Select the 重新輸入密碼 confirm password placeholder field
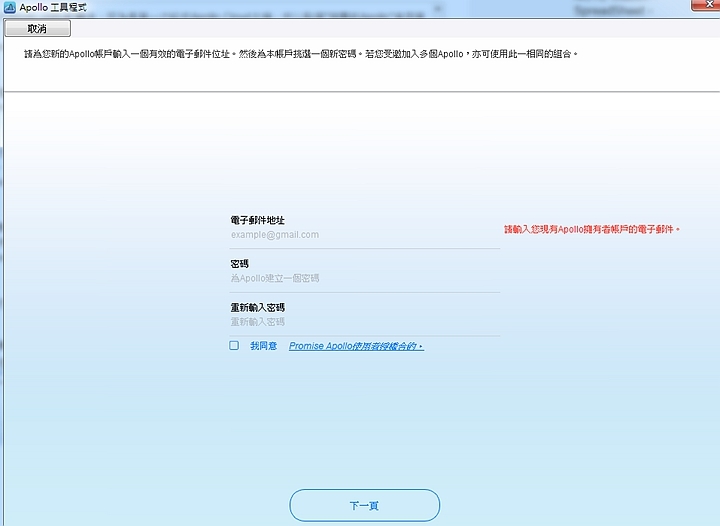Screen dimensions: 720x526 364,322
